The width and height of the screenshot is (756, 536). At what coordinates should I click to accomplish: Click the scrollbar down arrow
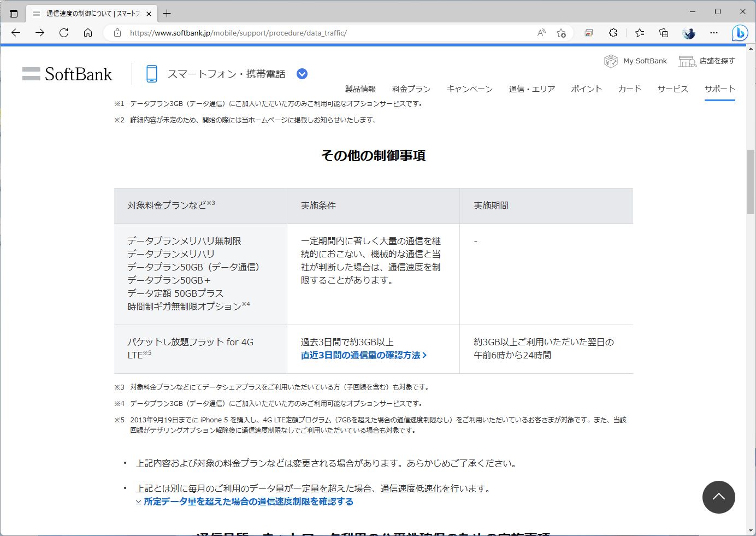751,531
